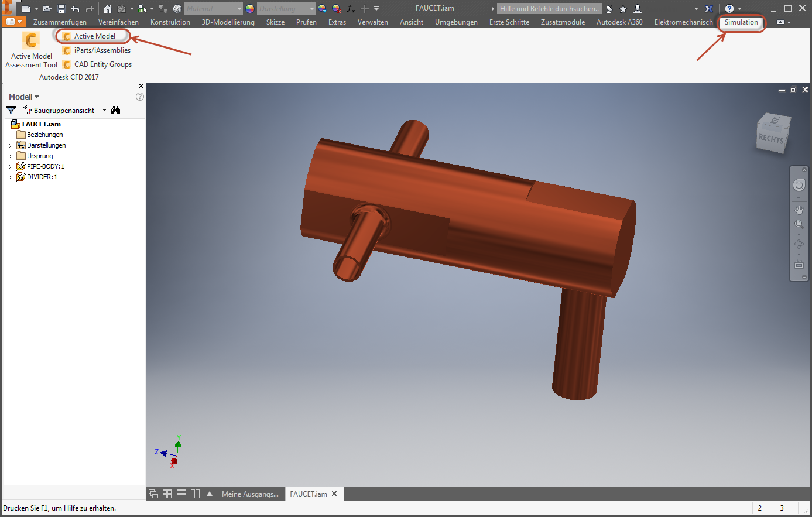Open the file application menu button
This screenshot has width=812, height=517.
coord(15,22)
